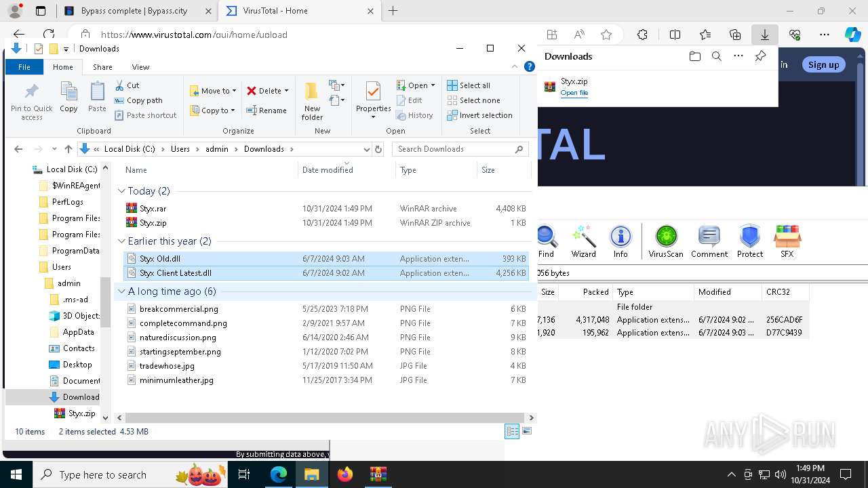Screen dimensions: 868x488
Task: Click the WinRAR Comment icon
Action: (x=709, y=241)
